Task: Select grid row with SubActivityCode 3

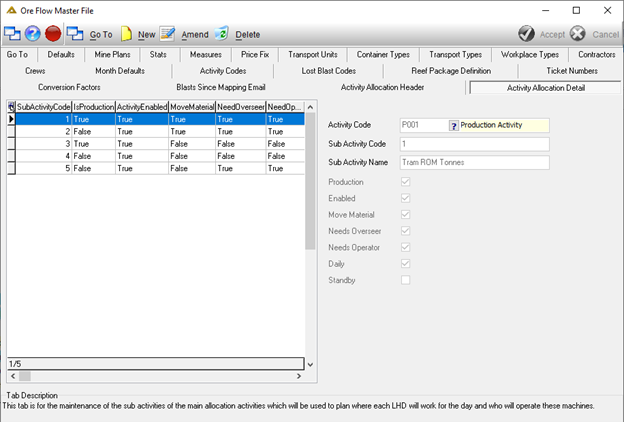Action: (x=156, y=144)
